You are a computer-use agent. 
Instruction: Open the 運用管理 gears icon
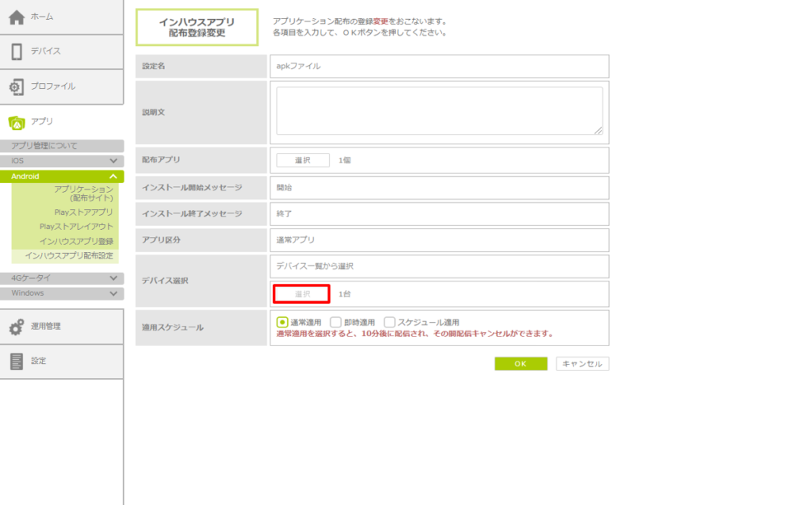click(x=16, y=327)
